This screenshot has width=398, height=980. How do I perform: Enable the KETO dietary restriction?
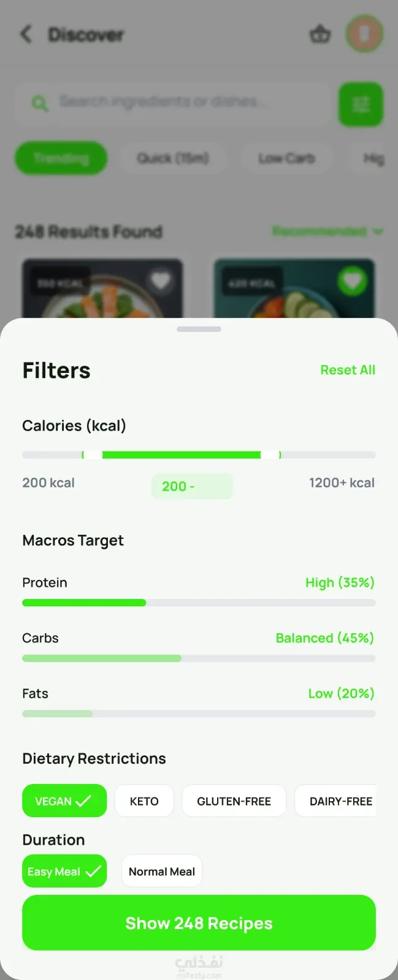click(x=144, y=801)
